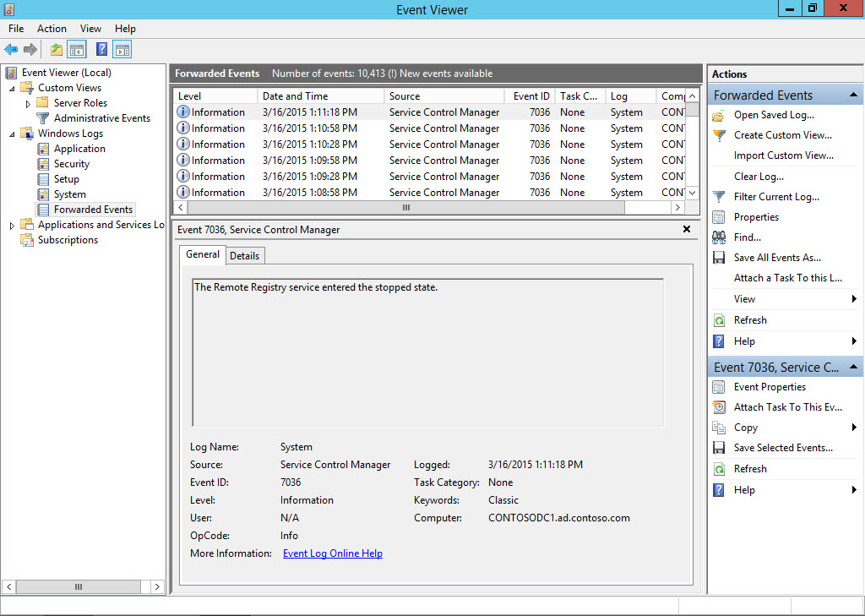Click the Refresh icon under Forwarded Events
The height and width of the screenshot is (616, 865).
click(x=720, y=319)
